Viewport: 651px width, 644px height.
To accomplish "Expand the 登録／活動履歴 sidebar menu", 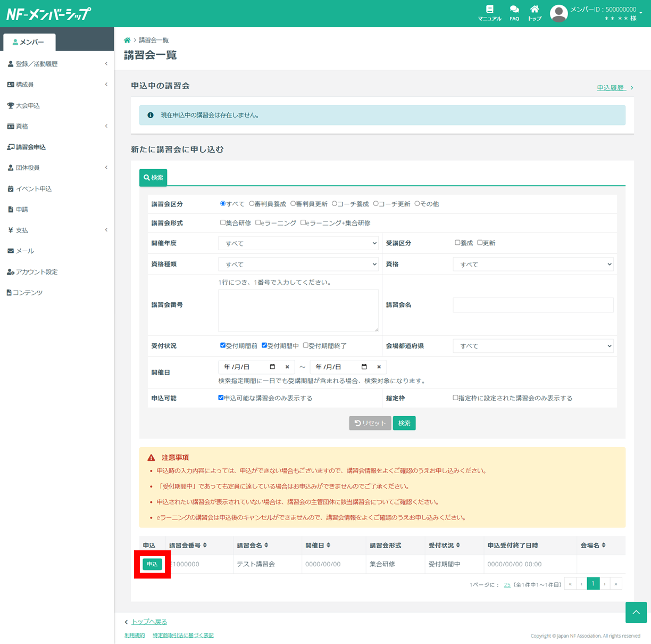I will 57,64.
